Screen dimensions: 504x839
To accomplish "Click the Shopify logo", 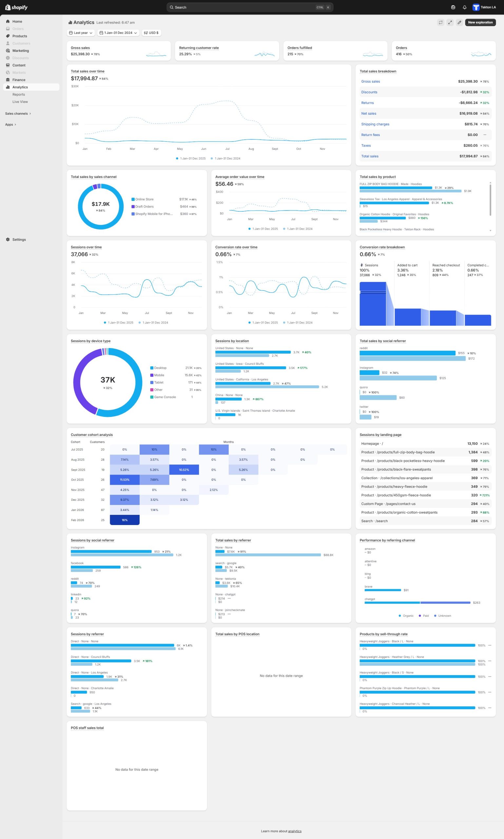I will click(16, 8).
